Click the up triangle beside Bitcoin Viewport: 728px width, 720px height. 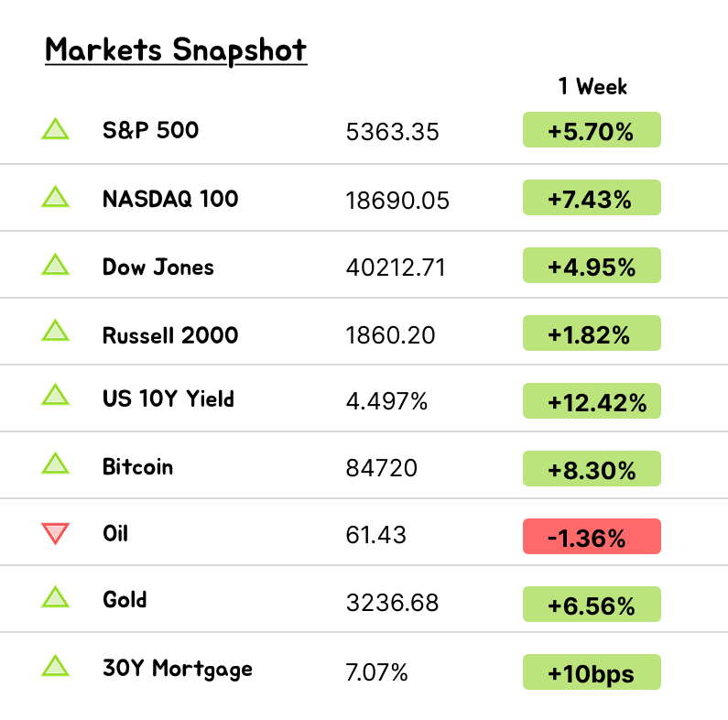56,465
